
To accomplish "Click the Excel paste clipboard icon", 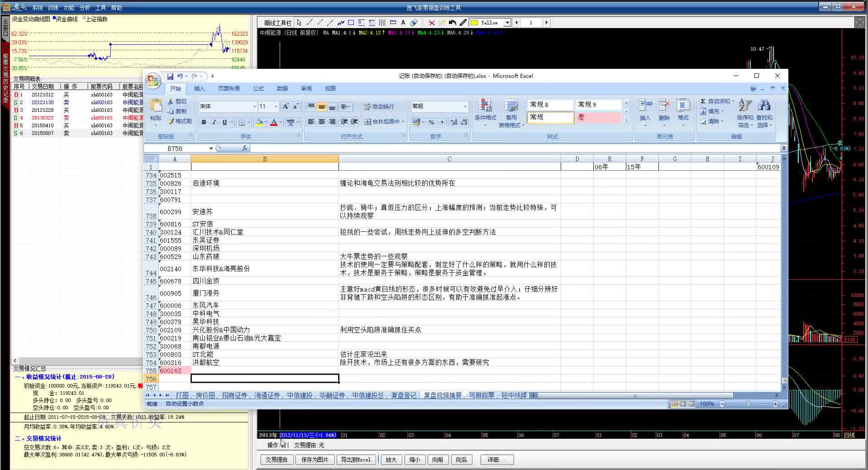I will point(156,106).
